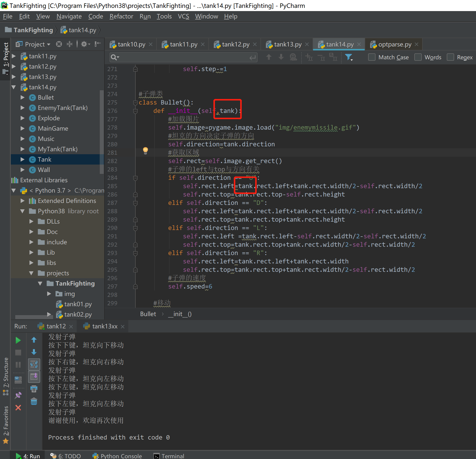Viewport: 476px width, 459px height.
Task: Open the 4: Run tool window button
Action: click(28, 456)
